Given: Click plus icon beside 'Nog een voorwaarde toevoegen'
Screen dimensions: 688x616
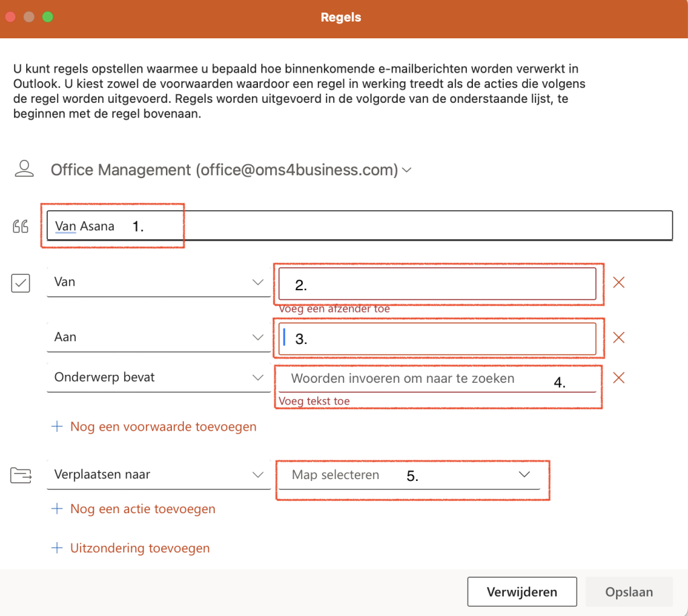Looking at the screenshot, I should click(x=57, y=427).
